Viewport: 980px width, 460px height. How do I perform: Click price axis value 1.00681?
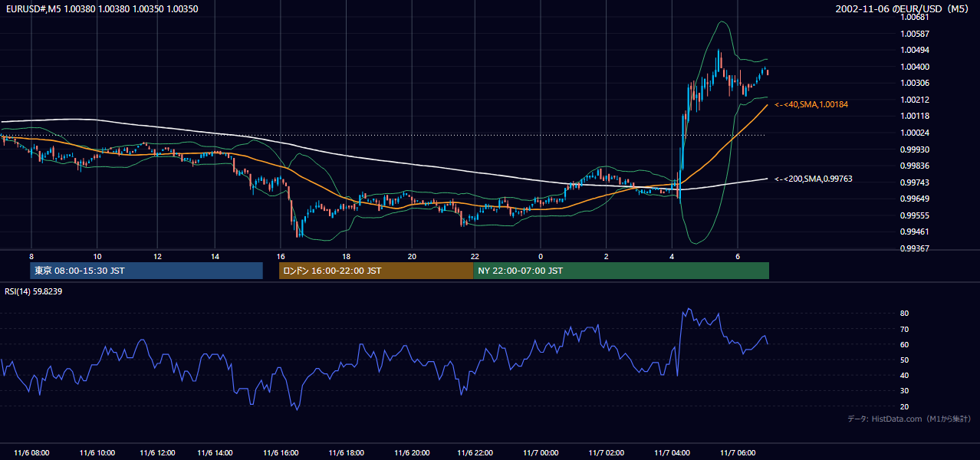click(914, 18)
